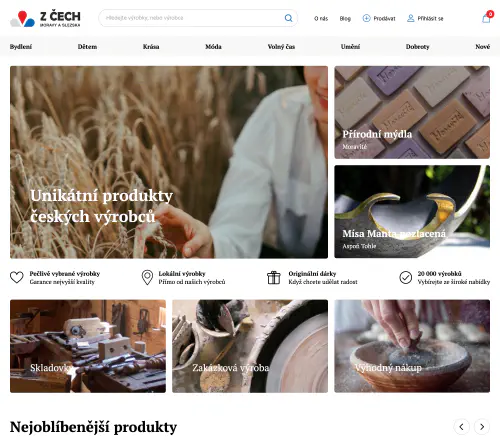The height and width of the screenshot is (445, 500).
Task: Open the O nás page
Action: 321,19
